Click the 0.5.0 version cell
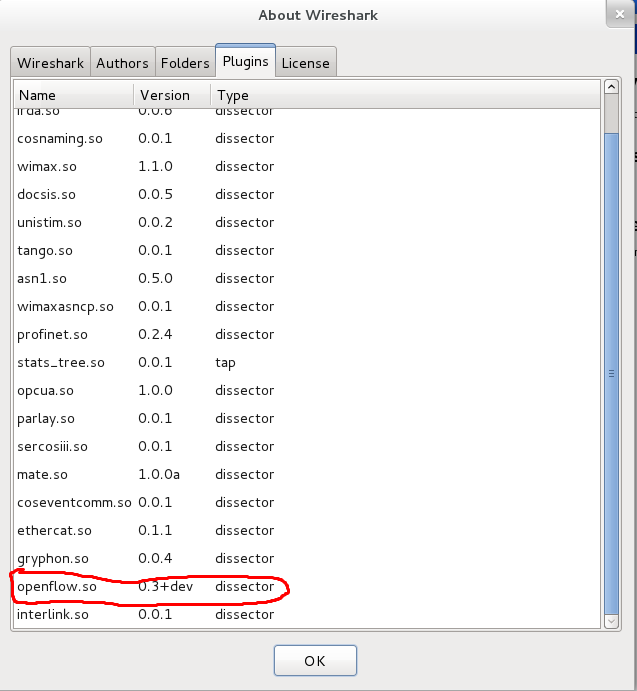This screenshot has height=691, width=637. tap(155, 279)
